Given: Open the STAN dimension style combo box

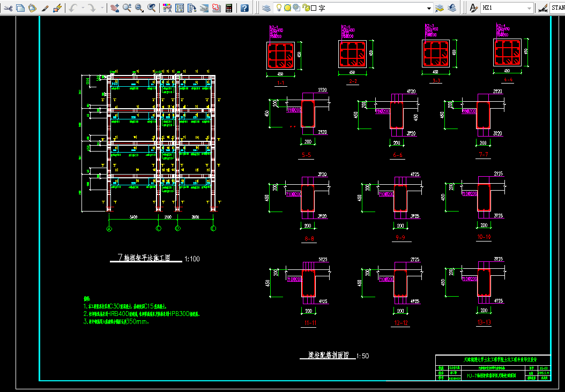Looking at the screenshot, I should (557, 7).
